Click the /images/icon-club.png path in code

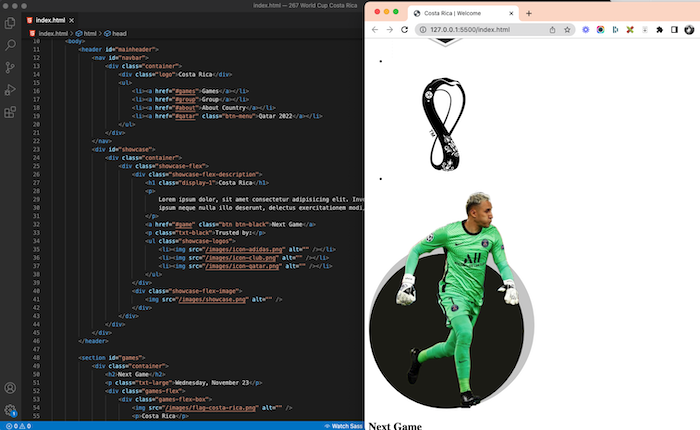(x=241, y=258)
